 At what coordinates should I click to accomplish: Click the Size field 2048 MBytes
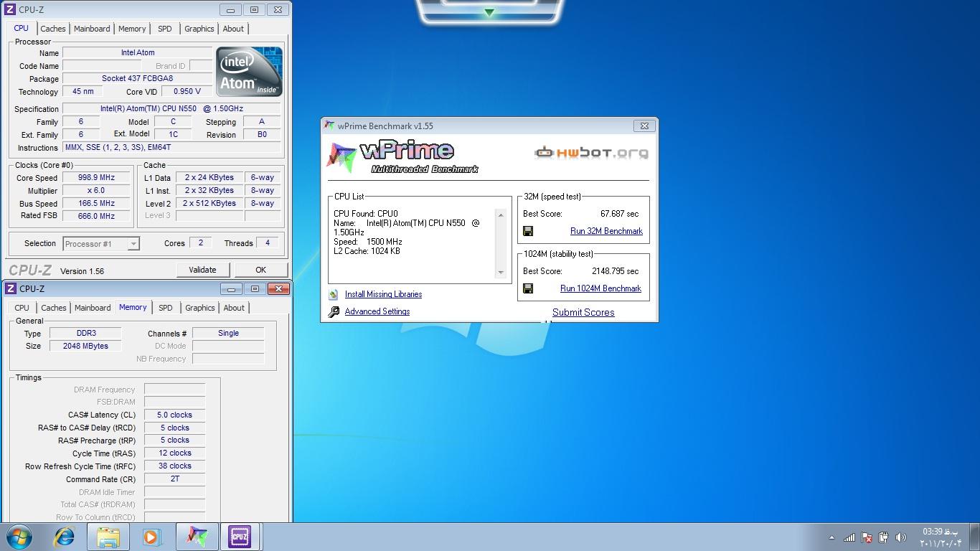86,347
